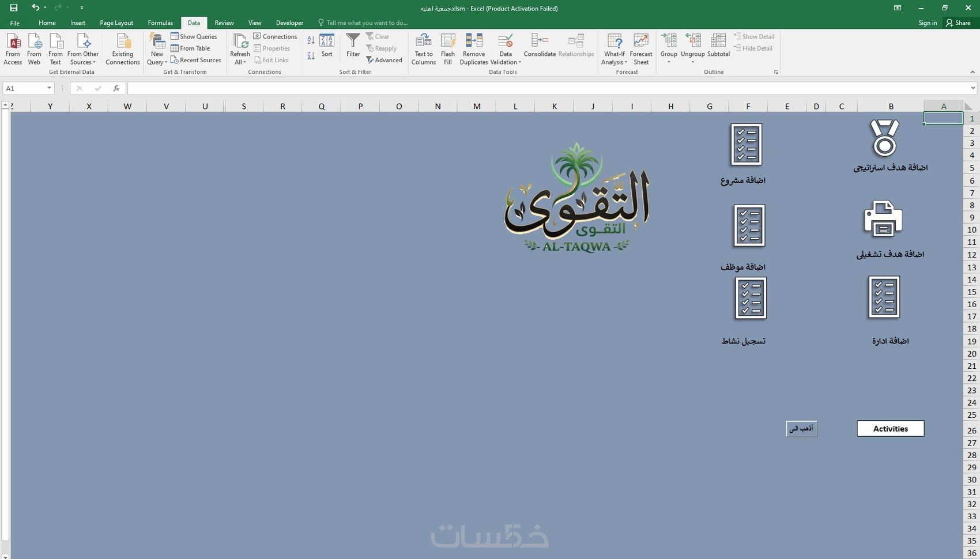Open the Review tab

tap(224, 23)
